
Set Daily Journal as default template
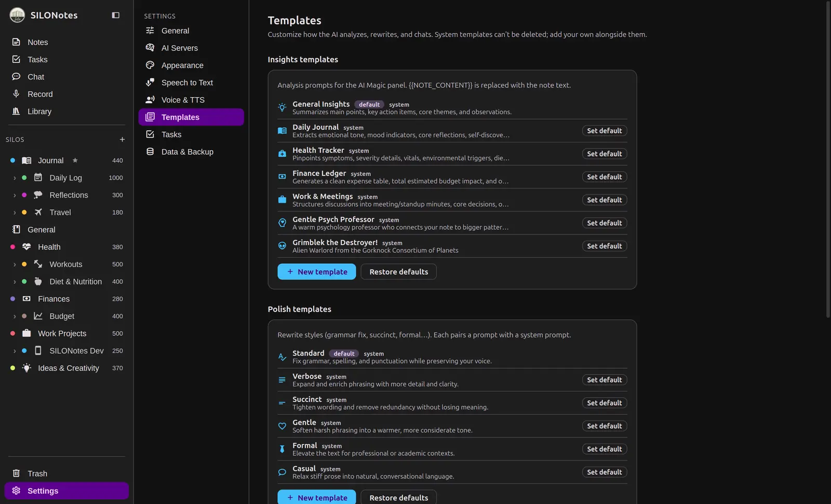(x=604, y=131)
